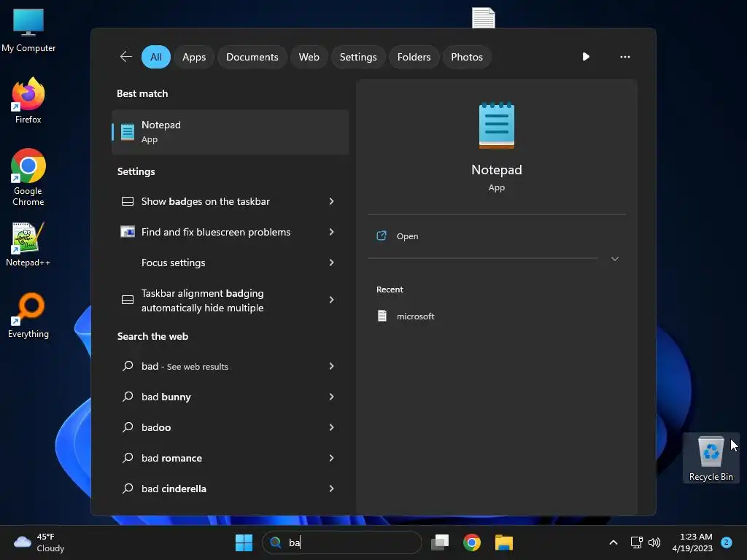747x560 pixels.
Task: Select the Notepad++ desktop shortcut
Action: pos(28,244)
